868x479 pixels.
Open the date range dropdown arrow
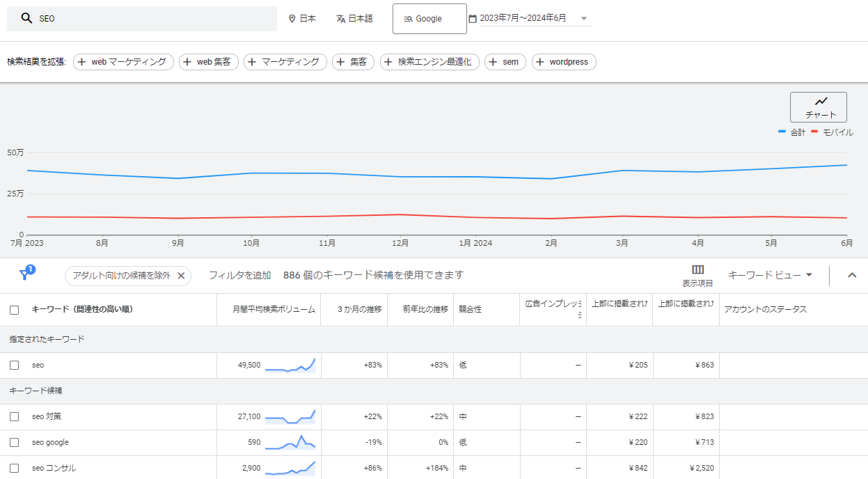click(584, 19)
